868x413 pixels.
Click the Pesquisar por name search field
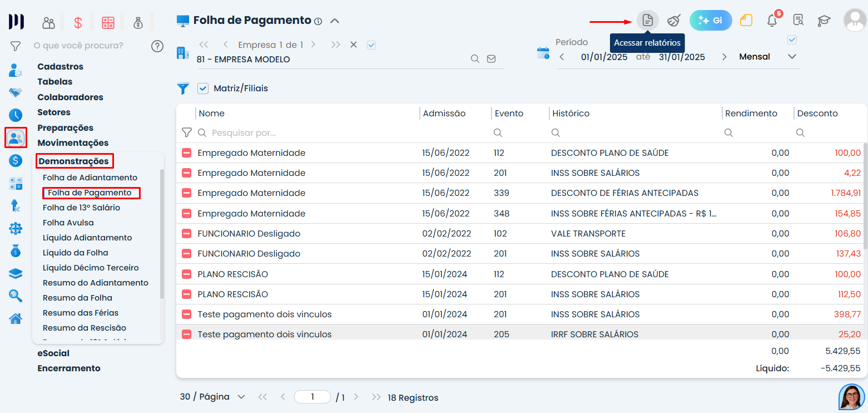point(306,133)
